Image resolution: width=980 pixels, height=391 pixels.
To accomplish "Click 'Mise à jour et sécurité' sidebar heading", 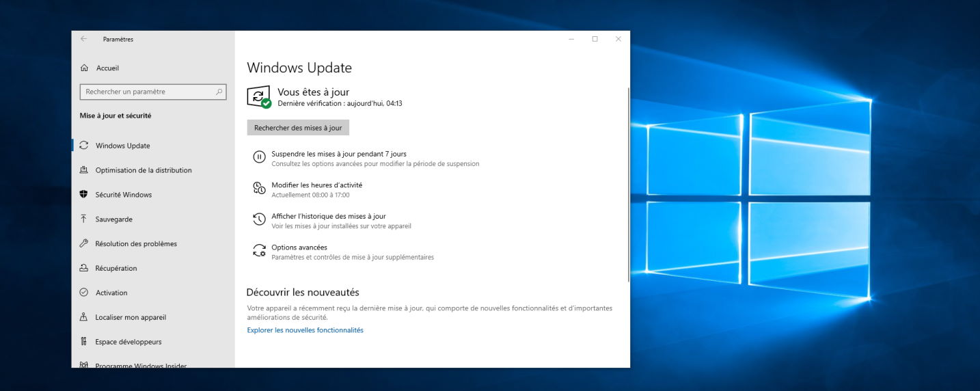I will (x=115, y=116).
